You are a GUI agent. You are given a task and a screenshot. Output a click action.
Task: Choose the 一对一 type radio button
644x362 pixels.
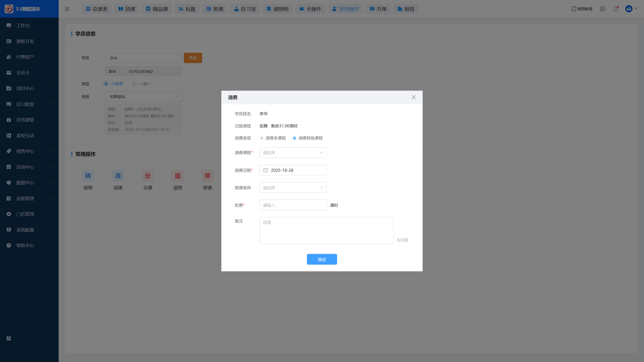[134, 84]
